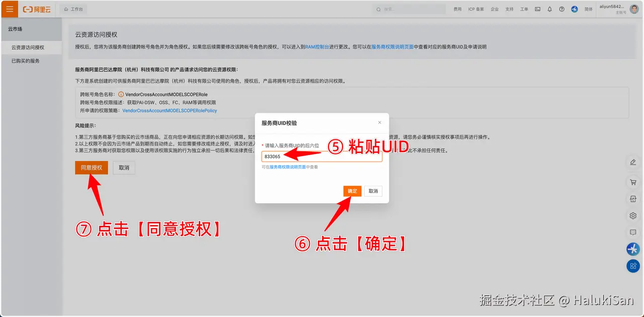Viewport: 644px width, 317px height.
Task: Open the 工单 menu
Action: click(524, 9)
